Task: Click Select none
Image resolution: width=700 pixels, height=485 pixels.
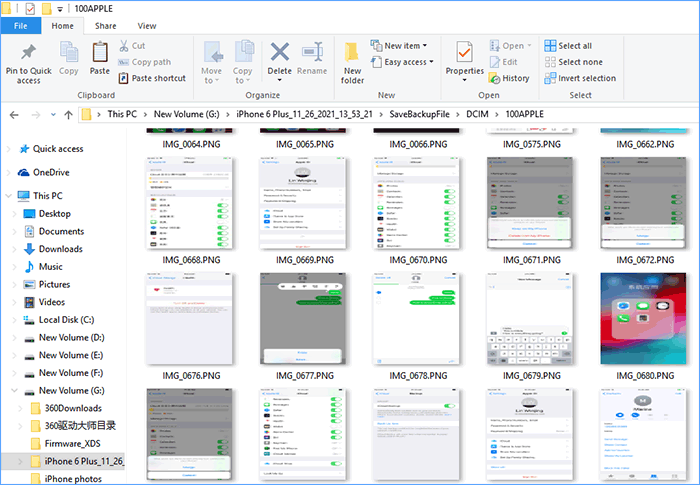Action: click(x=574, y=62)
